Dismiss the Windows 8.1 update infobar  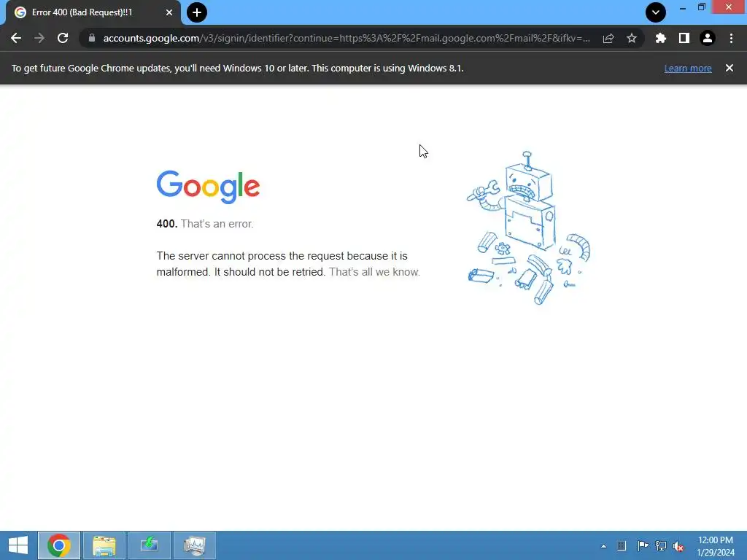[729, 68]
